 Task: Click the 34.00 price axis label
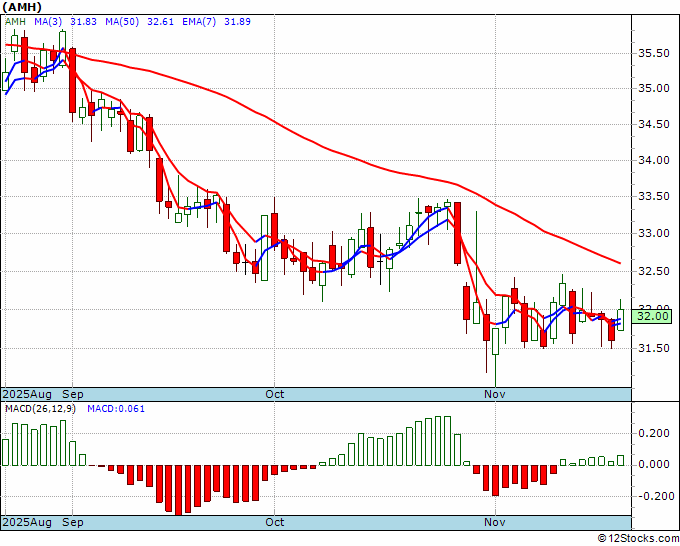654,160
